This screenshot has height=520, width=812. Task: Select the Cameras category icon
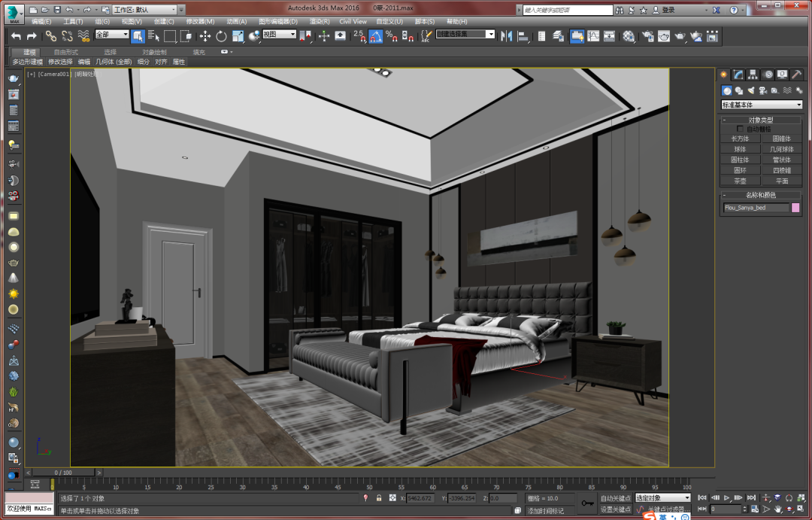pyautogui.click(x=763, y=91)
